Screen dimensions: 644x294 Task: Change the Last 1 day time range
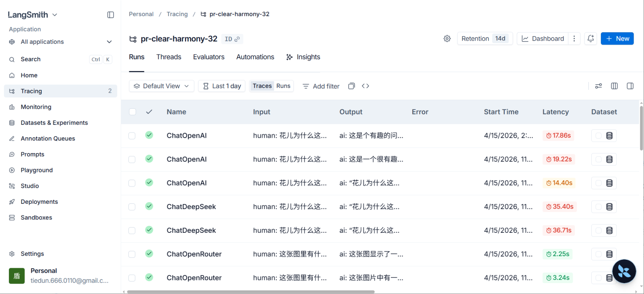click(x=222, y=86)
